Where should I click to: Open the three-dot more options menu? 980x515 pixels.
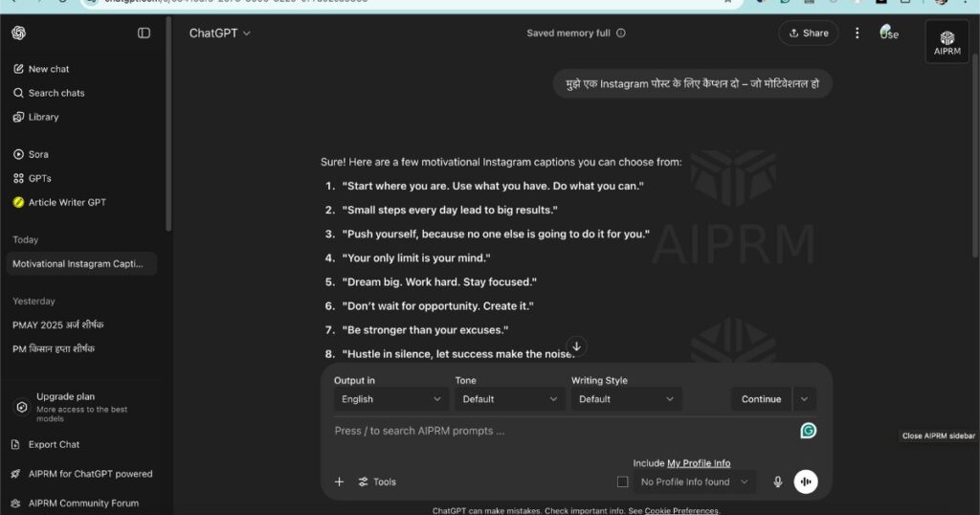point(857,34)
